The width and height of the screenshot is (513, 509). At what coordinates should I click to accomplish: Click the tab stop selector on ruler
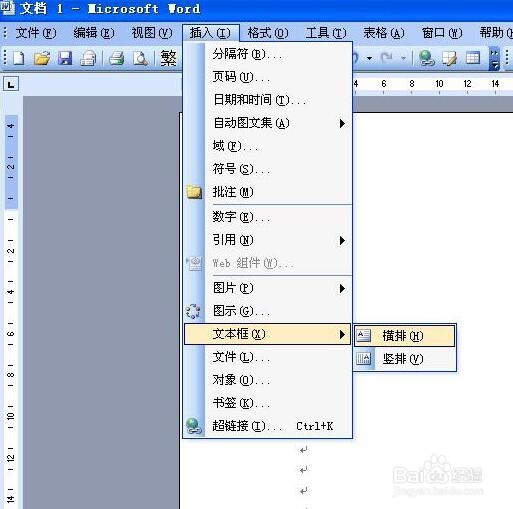[x=11, y=84]
